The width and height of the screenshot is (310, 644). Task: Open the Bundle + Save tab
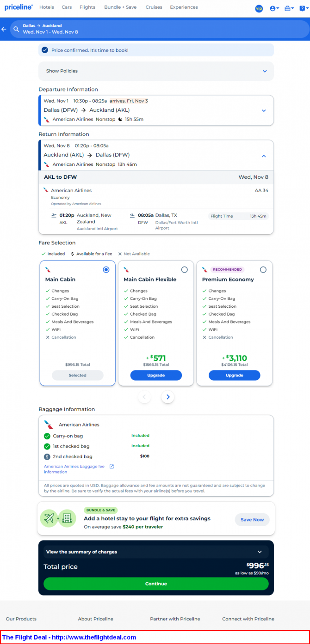[120, 7]
